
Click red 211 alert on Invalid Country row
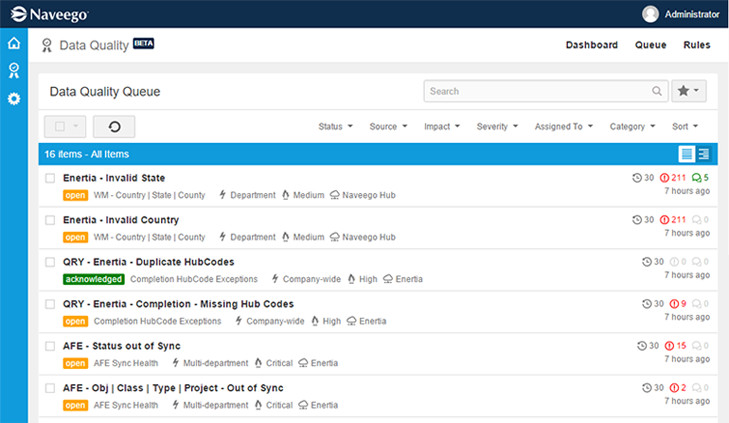[x=673, y=219]
